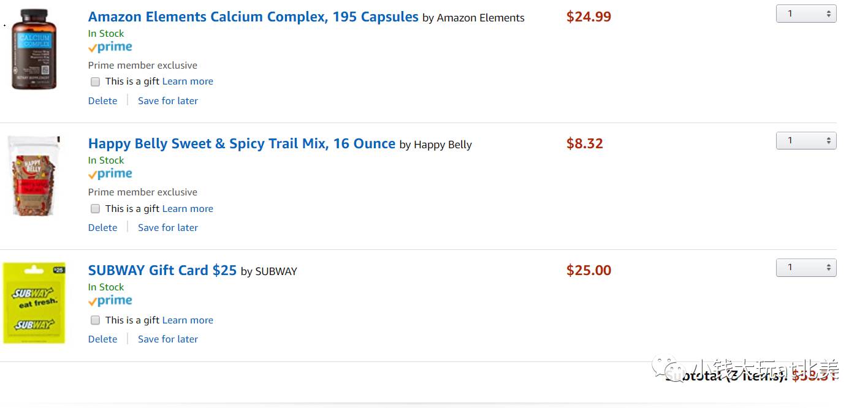868x408 pixels.
Task: Click the SUBWAY gift card image
Action: (34, 303)
